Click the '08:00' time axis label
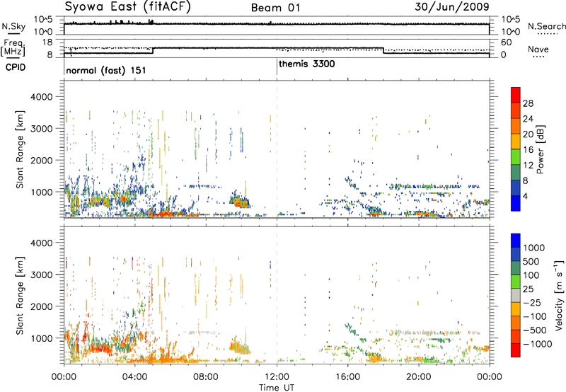Screen dimensions: 566x392 [206, 377]
